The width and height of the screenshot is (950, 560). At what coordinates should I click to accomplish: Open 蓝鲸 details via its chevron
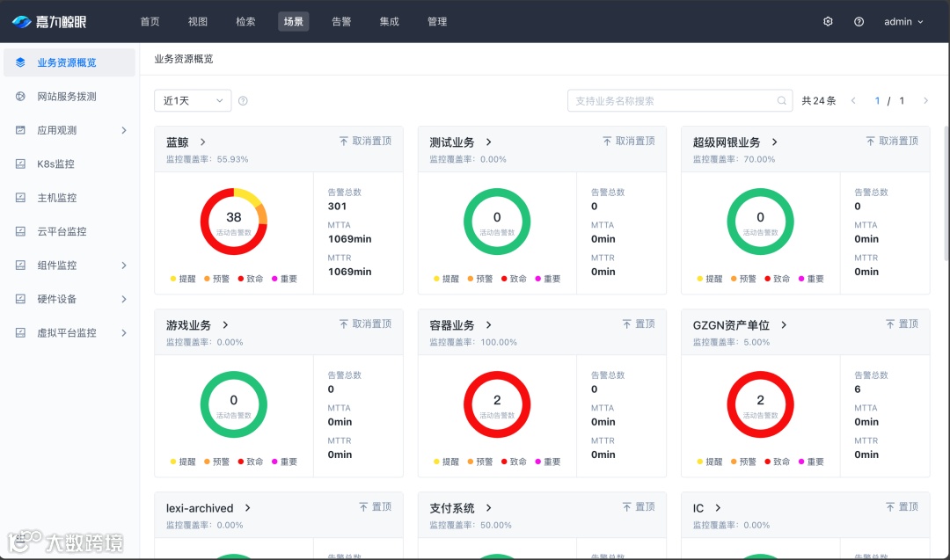point(203,142)
